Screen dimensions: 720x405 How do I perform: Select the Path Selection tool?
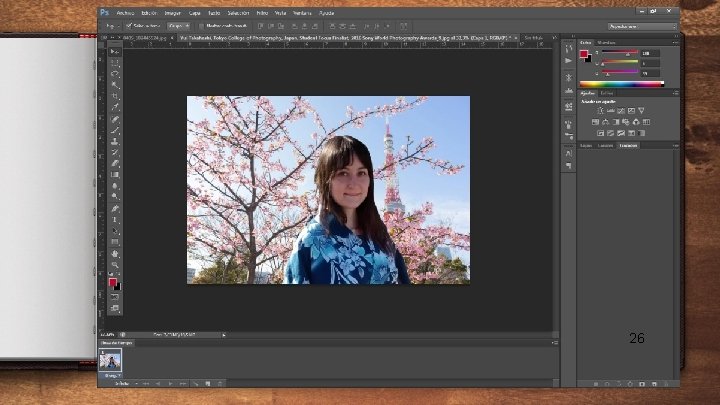tap(114, 231)
